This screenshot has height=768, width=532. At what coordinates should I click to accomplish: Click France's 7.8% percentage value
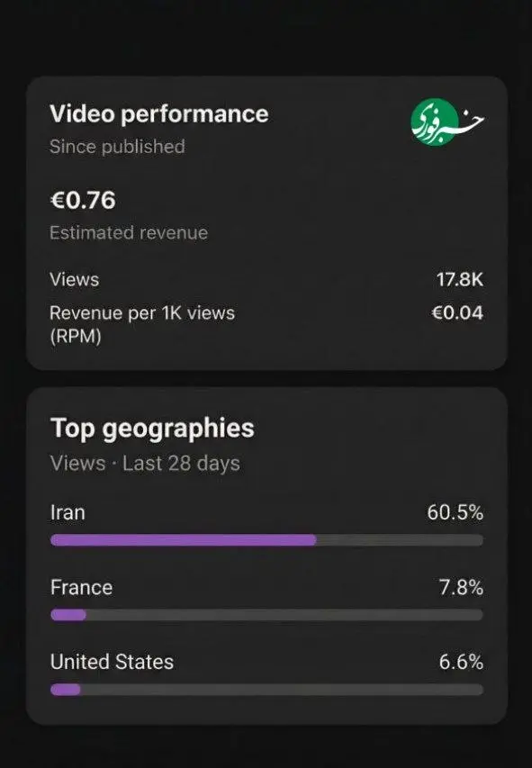(x=460, y=587)
